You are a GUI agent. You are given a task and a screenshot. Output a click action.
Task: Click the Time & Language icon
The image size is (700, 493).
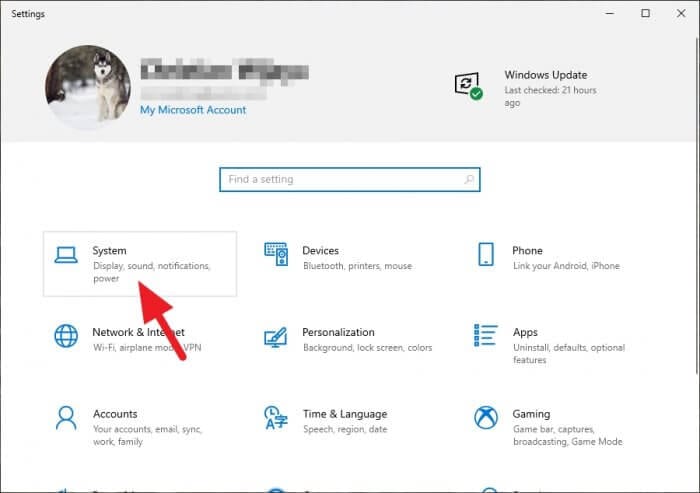pos(275,418)
